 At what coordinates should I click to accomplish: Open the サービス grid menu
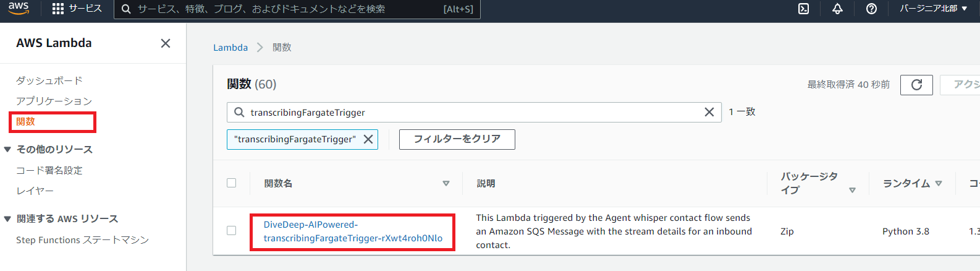[77, 9]
